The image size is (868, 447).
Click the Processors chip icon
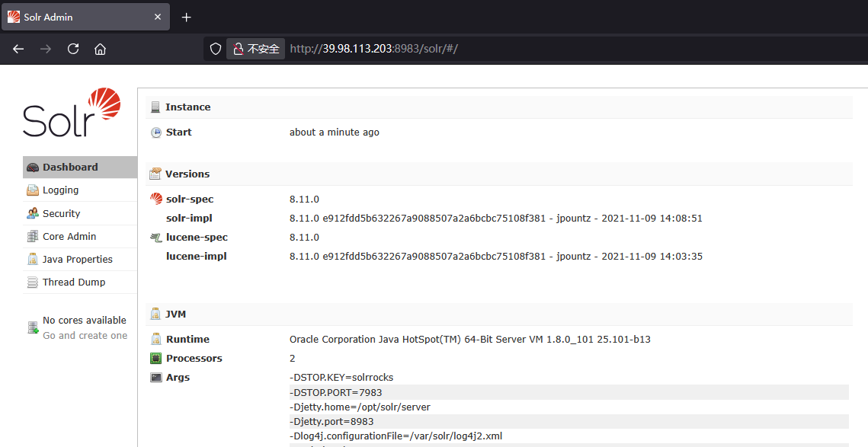[156, 359]
